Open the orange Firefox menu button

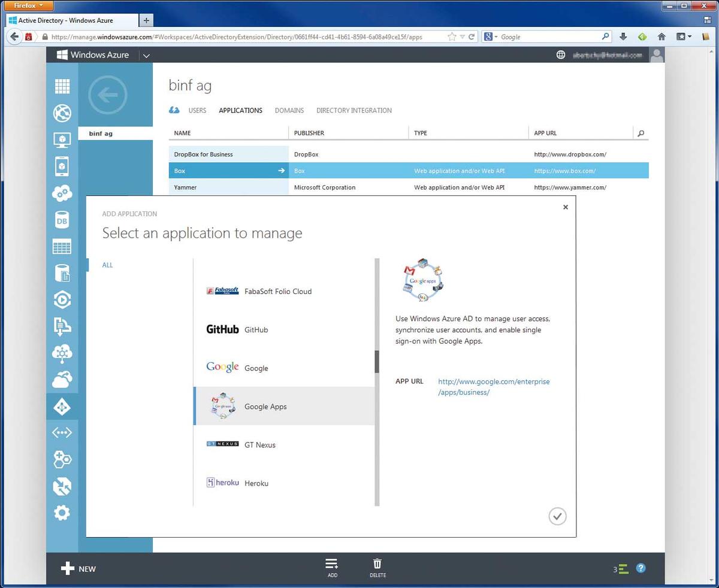pyautogui.click(x=29, y=6)
